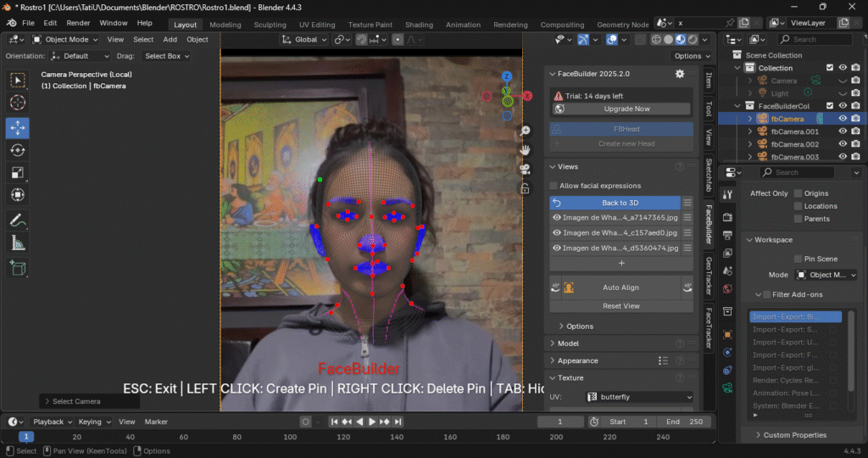Expand the Custom Properties section
This screenshot has width=868, height=458.
(x=794, y=435)
